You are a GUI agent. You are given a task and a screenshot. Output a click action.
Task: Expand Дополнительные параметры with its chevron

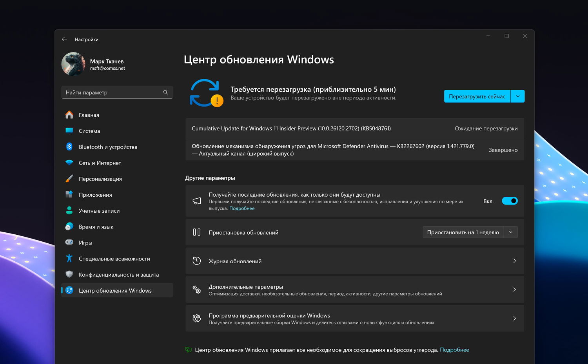[x=515, y=290]
